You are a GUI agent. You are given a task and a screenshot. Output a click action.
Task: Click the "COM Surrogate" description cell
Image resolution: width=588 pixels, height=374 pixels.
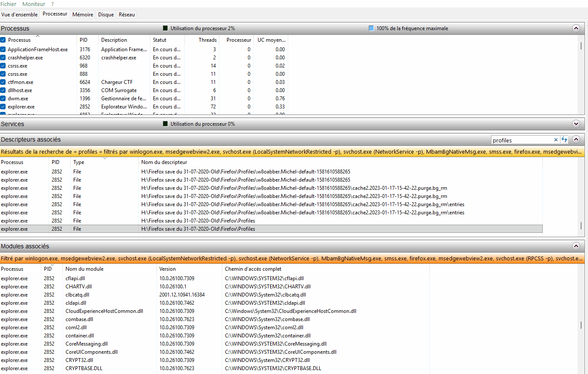tap(119, 90)
